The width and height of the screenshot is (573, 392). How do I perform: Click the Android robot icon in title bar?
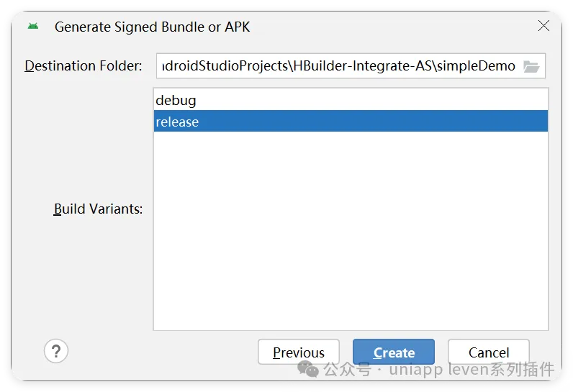tap(33, 27)
